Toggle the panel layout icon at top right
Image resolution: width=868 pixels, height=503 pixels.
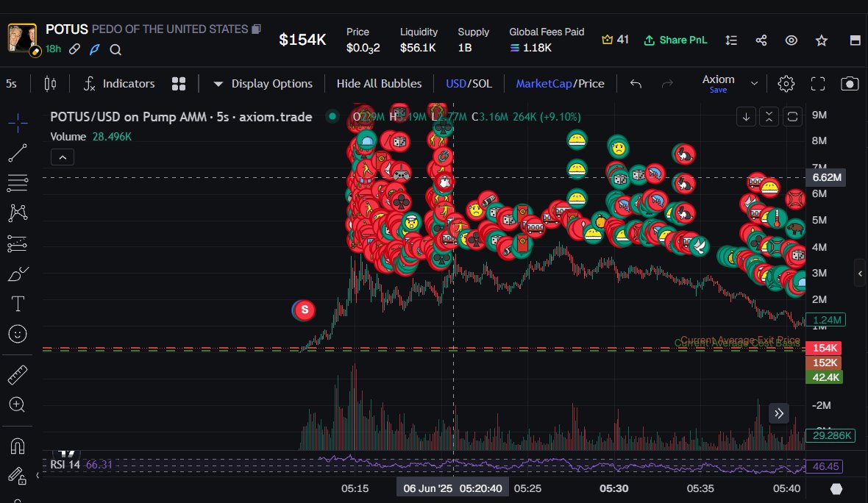click(855, 40)
